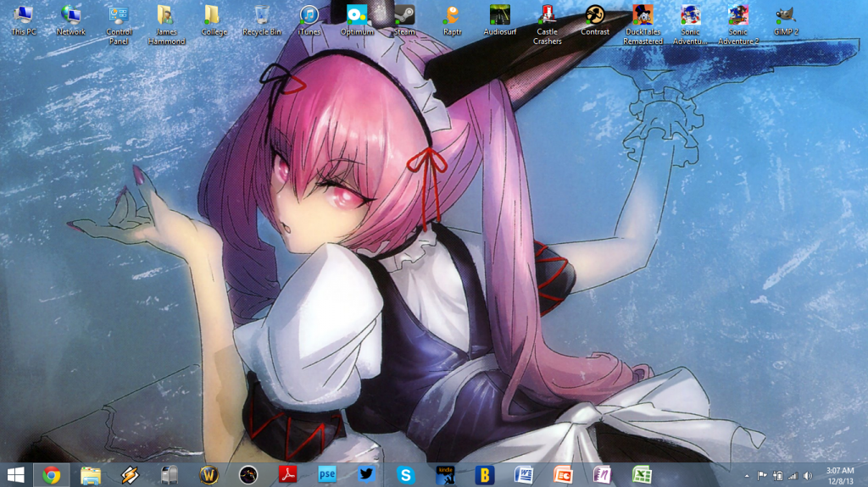
Task: Open the College folder
Action: pos(214,20)
